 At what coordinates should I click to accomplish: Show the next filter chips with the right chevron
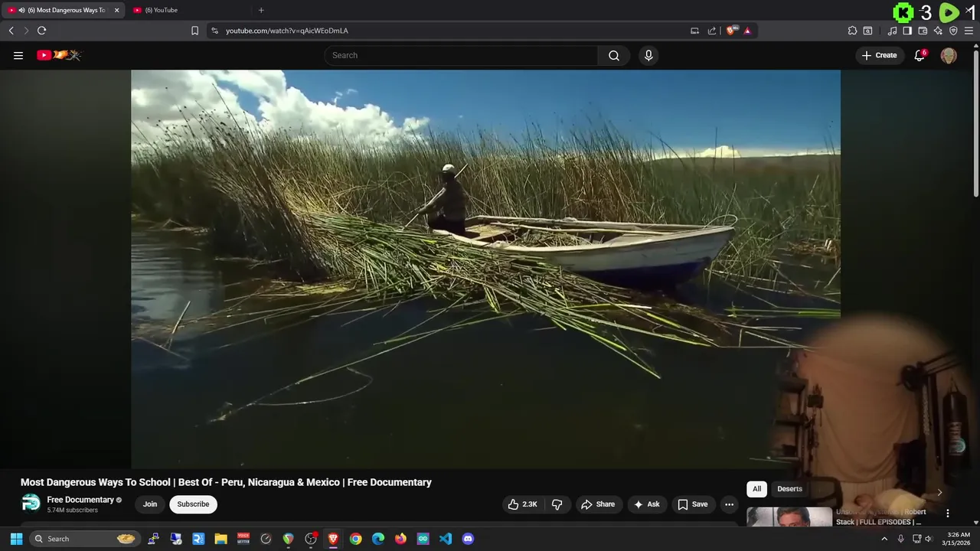pyautogui.click(x=939, y=492)
